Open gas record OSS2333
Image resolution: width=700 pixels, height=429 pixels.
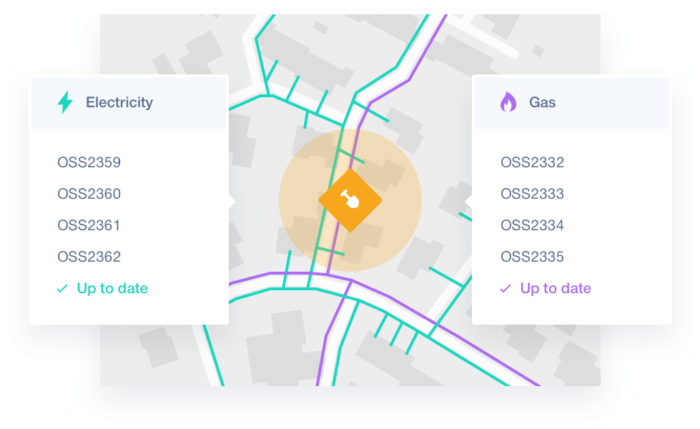pyautogui.click(x=532, y=194)
